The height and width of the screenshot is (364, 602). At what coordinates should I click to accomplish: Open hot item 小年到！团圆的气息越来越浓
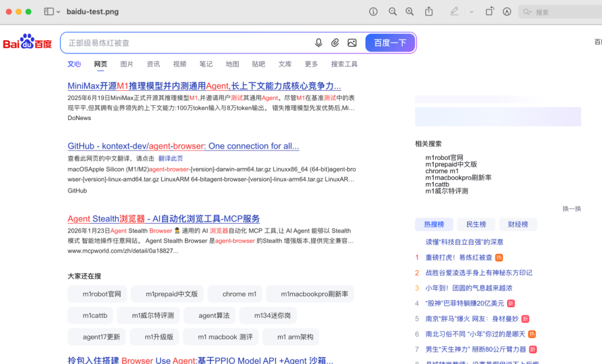tap(469, 288)
